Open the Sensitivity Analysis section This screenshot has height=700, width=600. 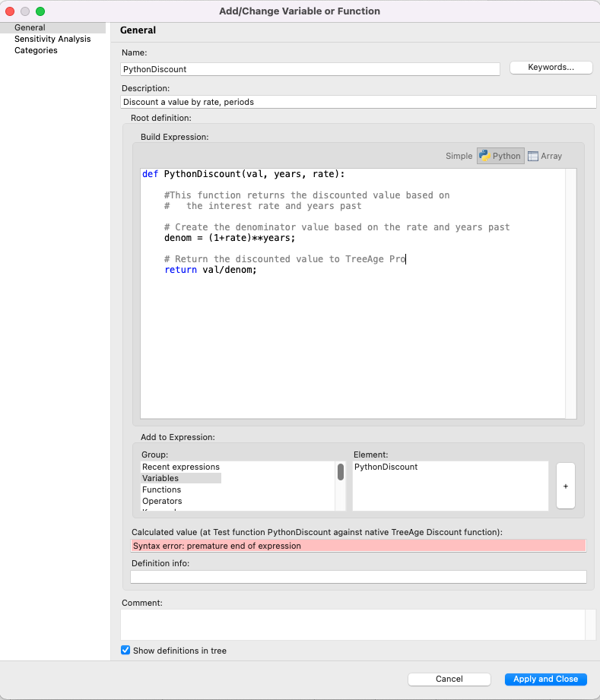[x=52, y=39]
